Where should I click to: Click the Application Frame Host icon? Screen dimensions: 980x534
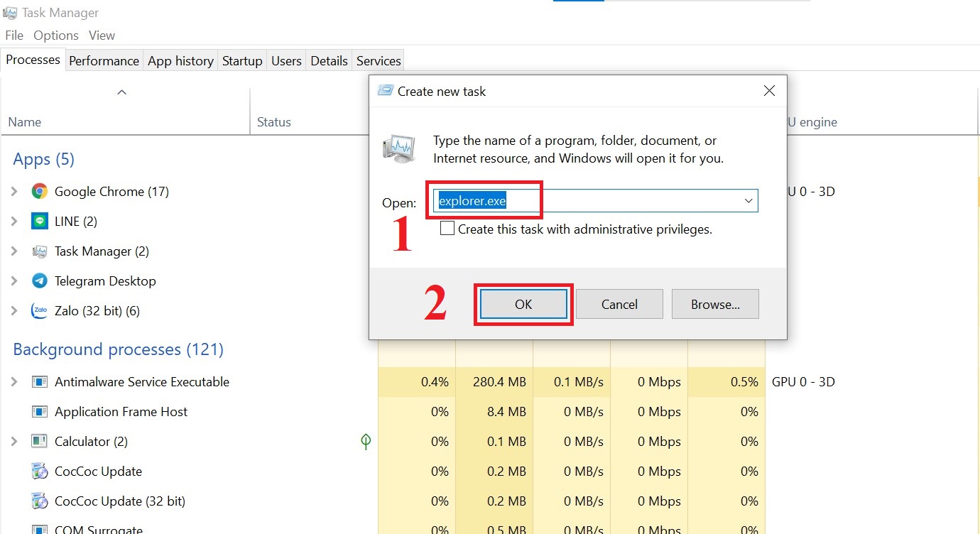(x=40, y=411)
